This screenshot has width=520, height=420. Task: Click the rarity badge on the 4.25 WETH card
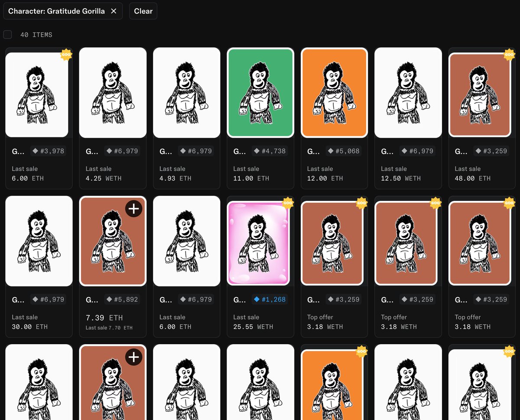tap(122, 151)
